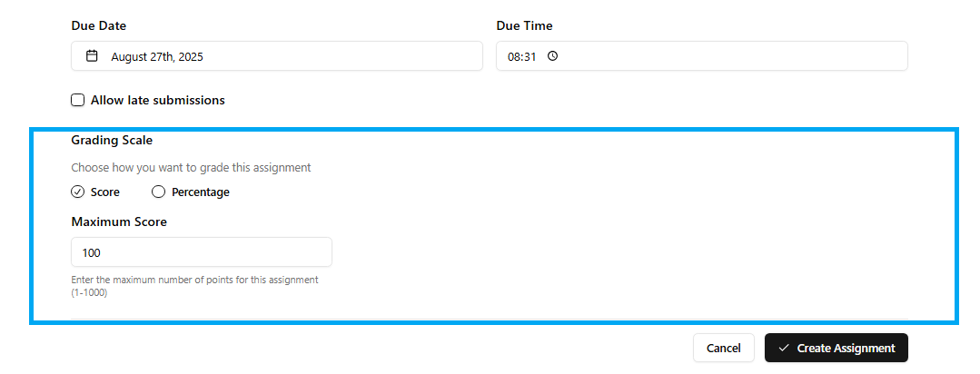Image resolution: width=980 pixels, height=374 pixels.
Task: Select the minutes value 31 in Due Time
Action: point(530,56)
